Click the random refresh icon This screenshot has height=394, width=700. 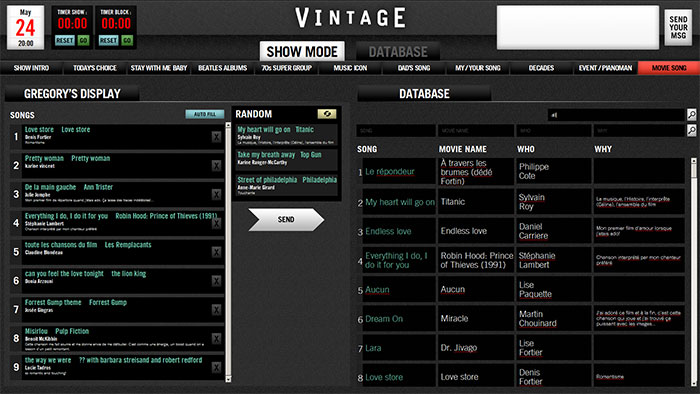pos(327,114)
